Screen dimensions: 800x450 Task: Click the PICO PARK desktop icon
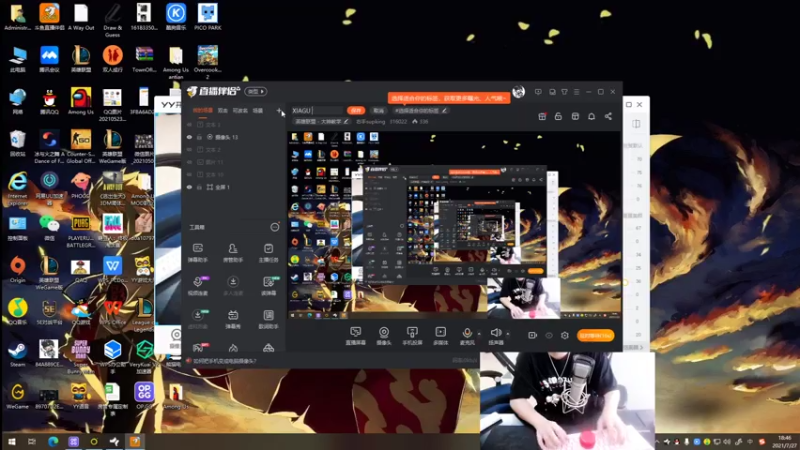click(208, 17)
